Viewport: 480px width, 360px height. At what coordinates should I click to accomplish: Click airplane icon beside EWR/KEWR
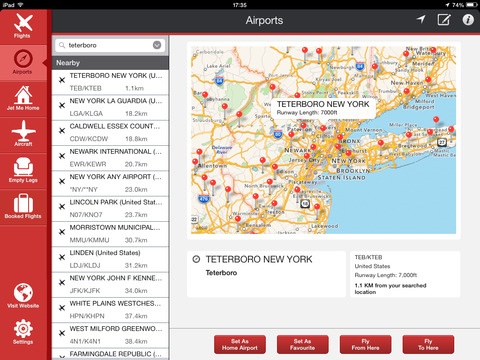pos(62,156)
